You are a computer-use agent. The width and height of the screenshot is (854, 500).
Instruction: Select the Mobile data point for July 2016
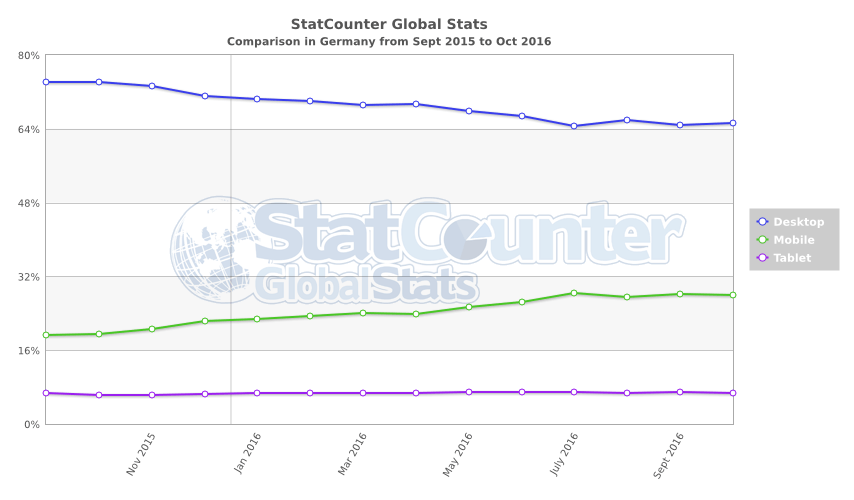point(574,293)
